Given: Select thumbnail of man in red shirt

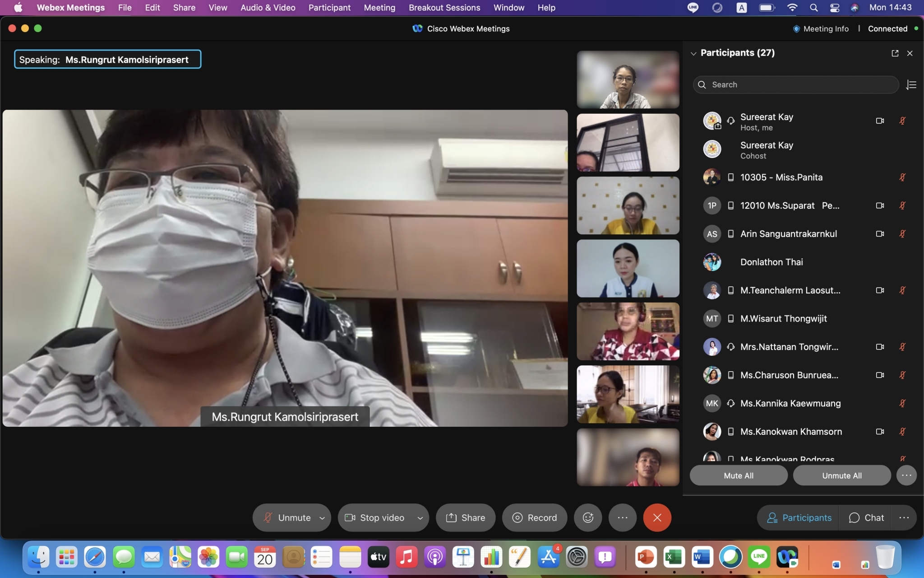Looking at the screenshot, I should (628, 457).
